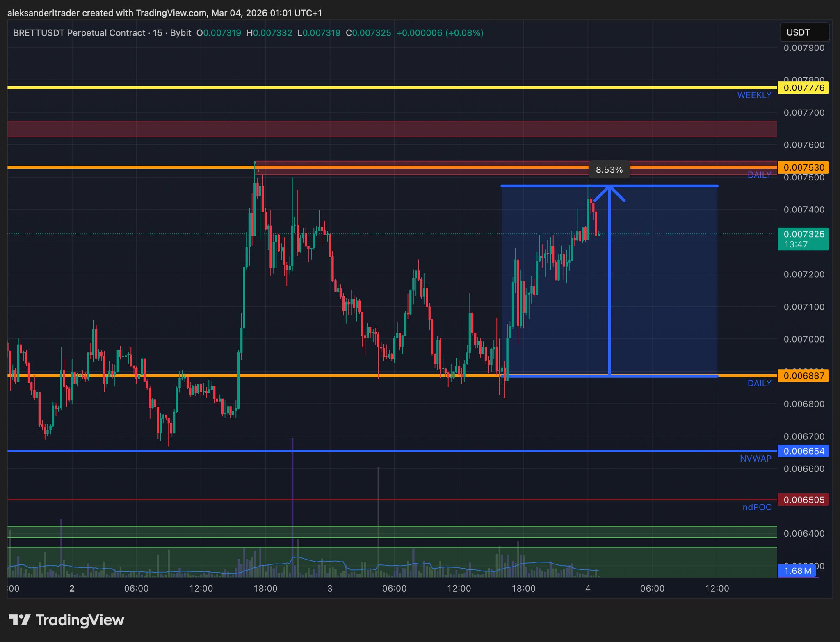Click the date 3 marker on time axis
840x642 pixels.
pos(330,589)
